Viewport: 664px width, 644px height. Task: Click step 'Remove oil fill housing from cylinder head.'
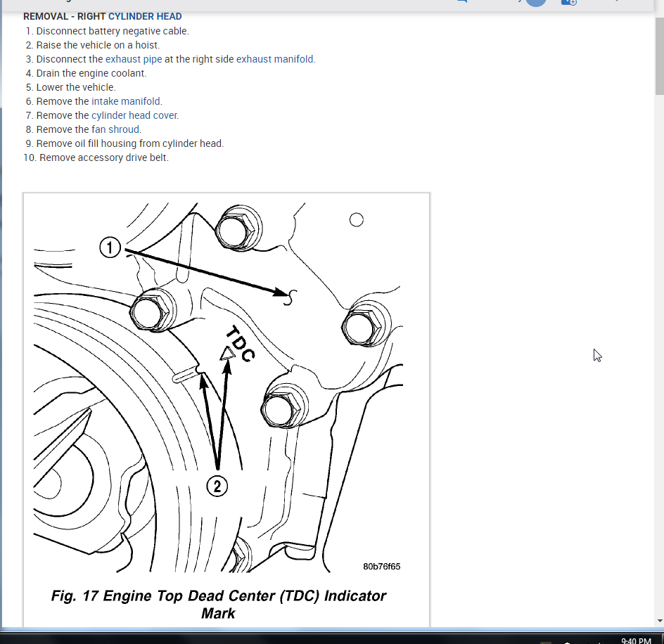130,143
